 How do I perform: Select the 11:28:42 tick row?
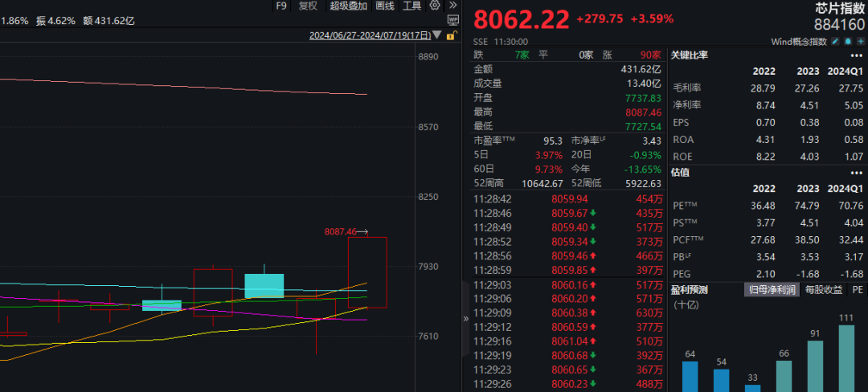coord(567,199)
